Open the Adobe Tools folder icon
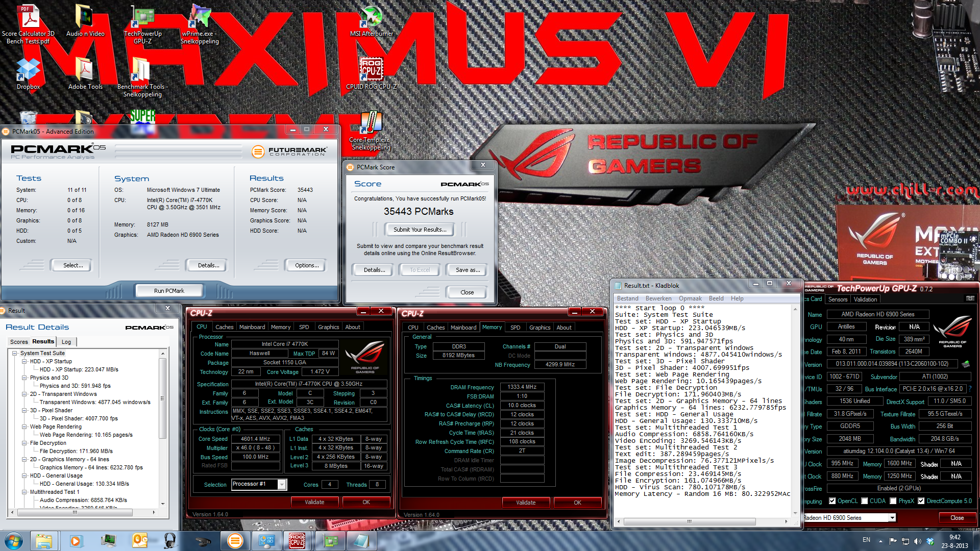980x551 pixels. (85, 74)
